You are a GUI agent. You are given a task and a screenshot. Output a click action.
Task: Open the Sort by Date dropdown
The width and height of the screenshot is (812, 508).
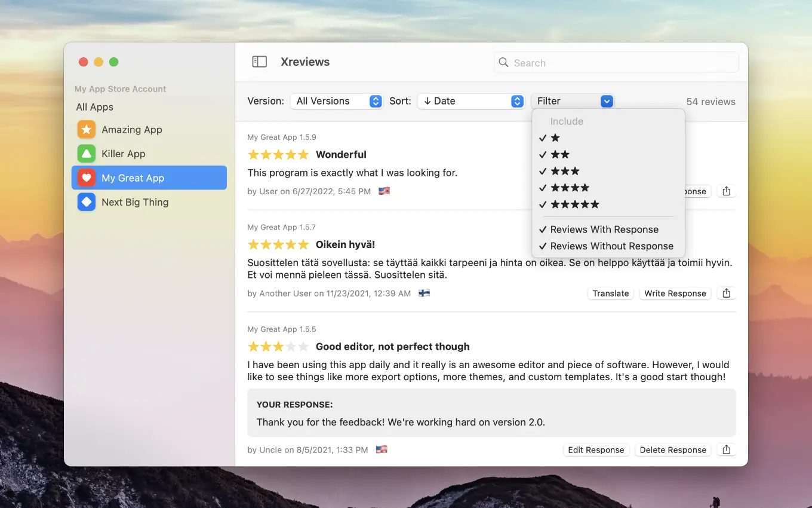point(471,101)
